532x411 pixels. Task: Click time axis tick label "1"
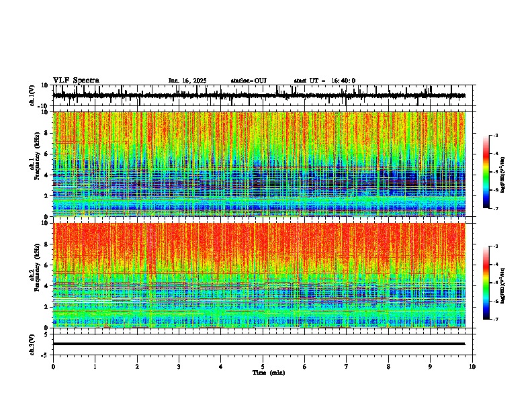(95, 367)
